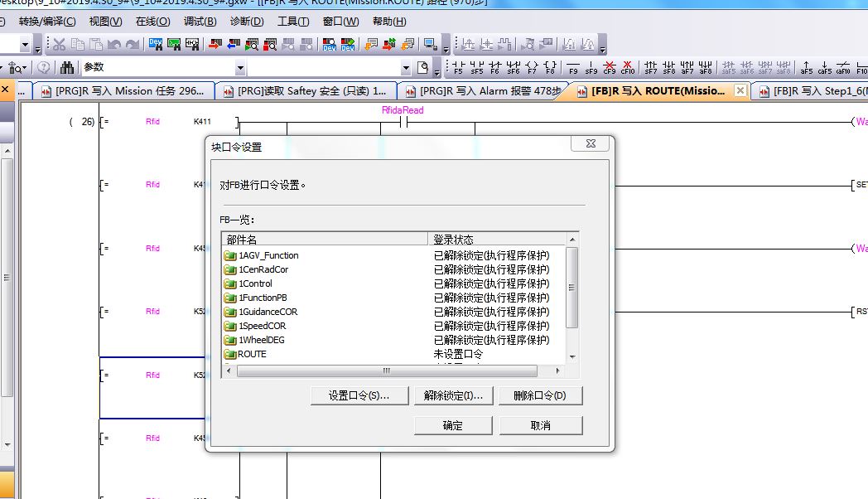Click the Read from PLC icon
Image resolution: width=868 pixels, height=499 pixels.
pyautogui.click(x=233, y=44)
